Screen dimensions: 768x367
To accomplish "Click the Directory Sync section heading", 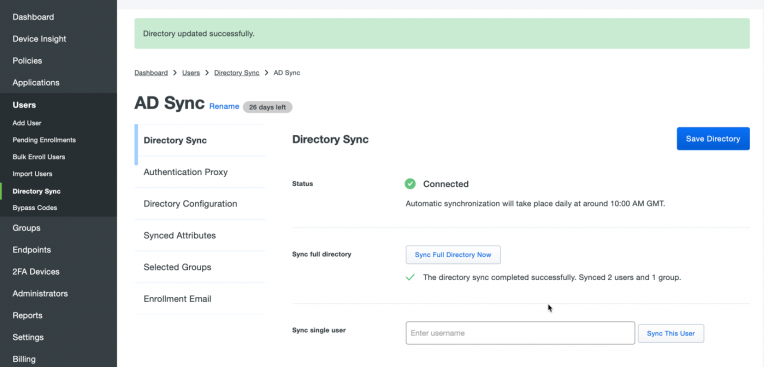I will (330, 140).
